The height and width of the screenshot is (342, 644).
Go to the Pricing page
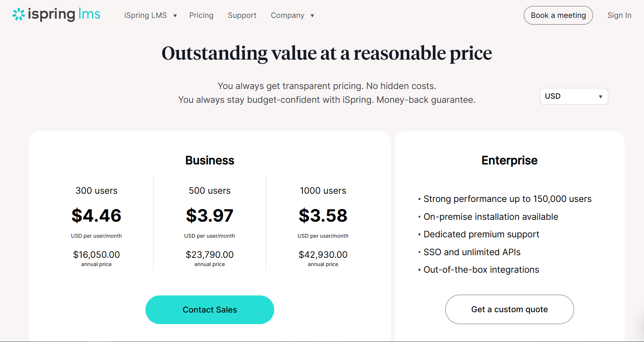pyautogui.click(x=201, y=15)
